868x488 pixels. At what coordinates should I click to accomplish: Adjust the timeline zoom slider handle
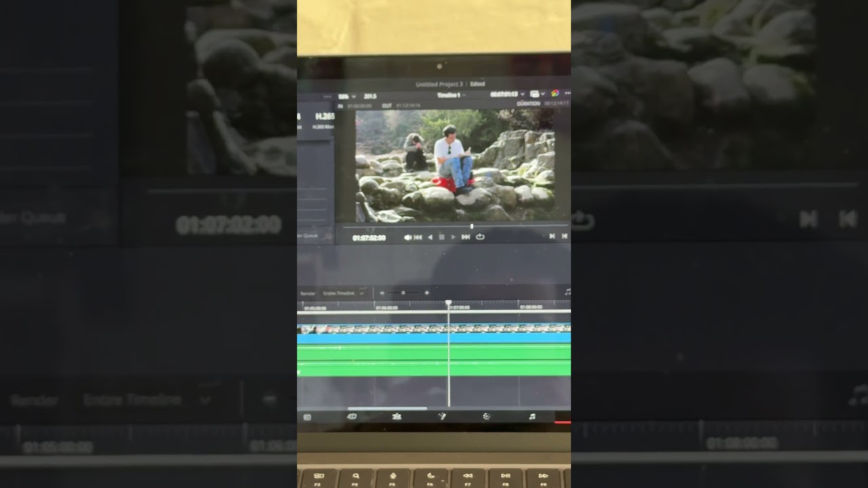click(403, 293)
